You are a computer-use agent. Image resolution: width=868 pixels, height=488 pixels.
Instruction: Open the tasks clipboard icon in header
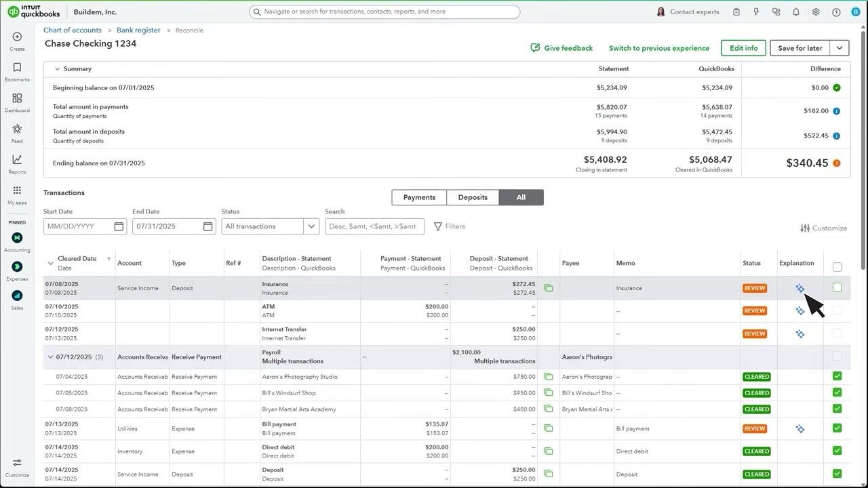pos(736,12)
